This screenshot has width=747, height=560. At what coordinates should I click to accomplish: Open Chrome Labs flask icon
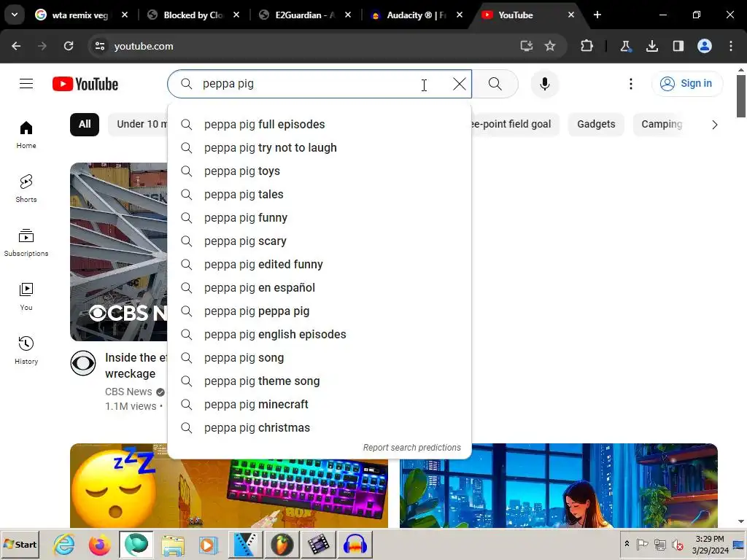625,46
